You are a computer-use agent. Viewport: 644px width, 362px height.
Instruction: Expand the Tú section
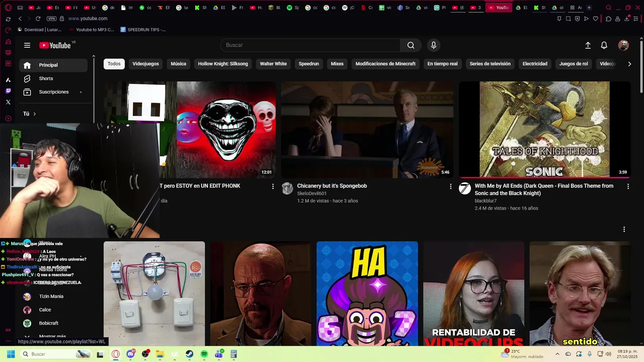30,114
